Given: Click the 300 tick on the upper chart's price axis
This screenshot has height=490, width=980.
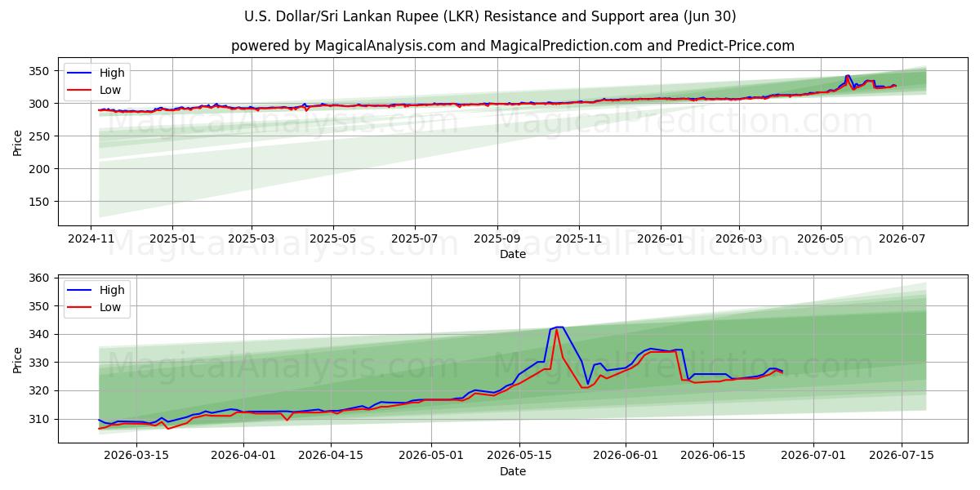Looking at the screenshot, I should point(41,104).
